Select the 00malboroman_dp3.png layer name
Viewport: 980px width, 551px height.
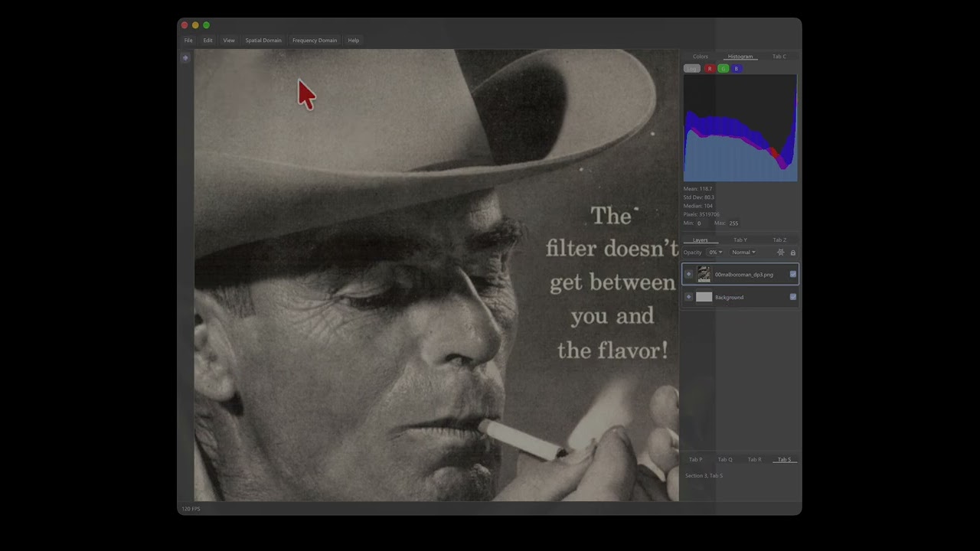[744, 275]
